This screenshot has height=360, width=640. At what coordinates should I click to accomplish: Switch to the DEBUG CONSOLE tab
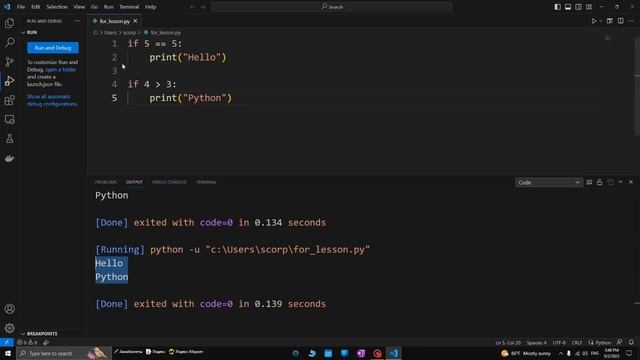(x=169, y=182)
